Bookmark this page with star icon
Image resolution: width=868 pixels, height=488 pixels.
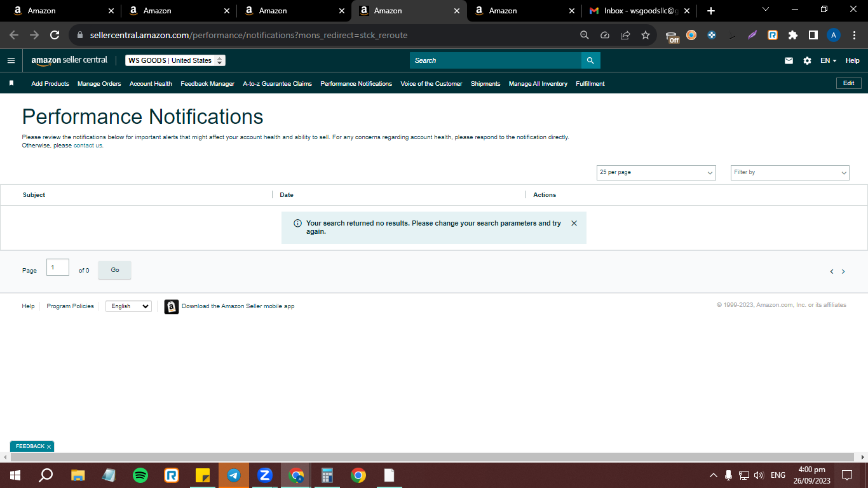point(646,36)
